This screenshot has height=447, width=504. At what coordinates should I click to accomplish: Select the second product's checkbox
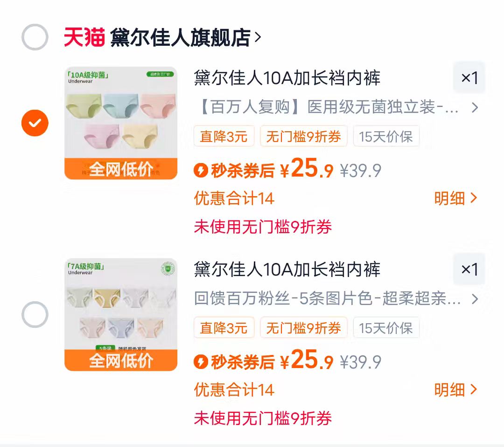[x=34, y=314]
